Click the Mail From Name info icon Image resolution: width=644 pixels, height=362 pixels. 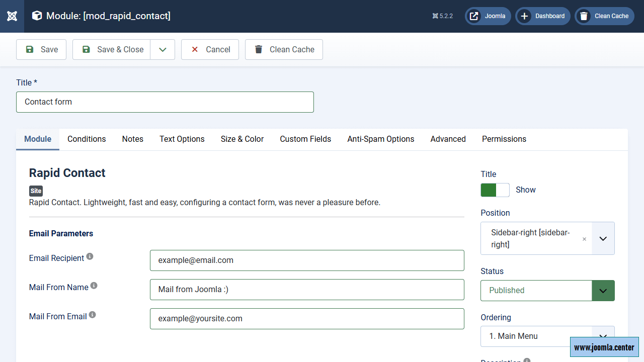pos(94,286)
